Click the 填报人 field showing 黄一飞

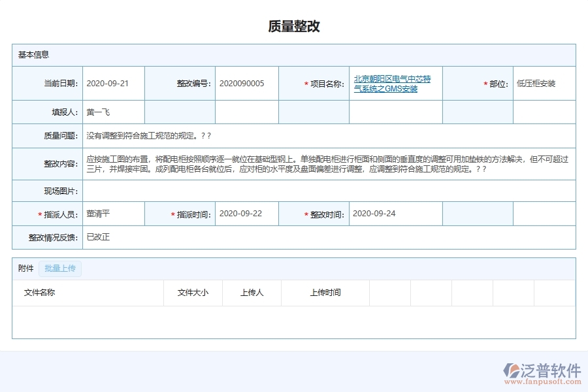coord(98,112)
